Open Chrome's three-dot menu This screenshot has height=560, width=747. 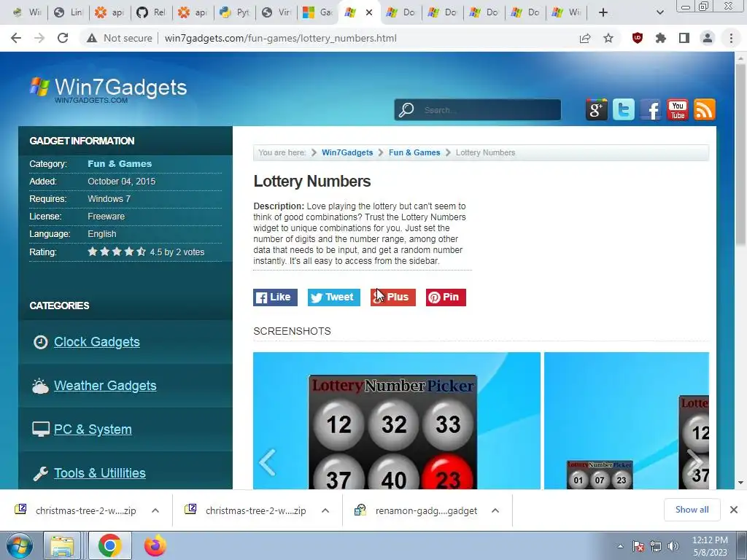pyautogui.click(x=731, y=38)
